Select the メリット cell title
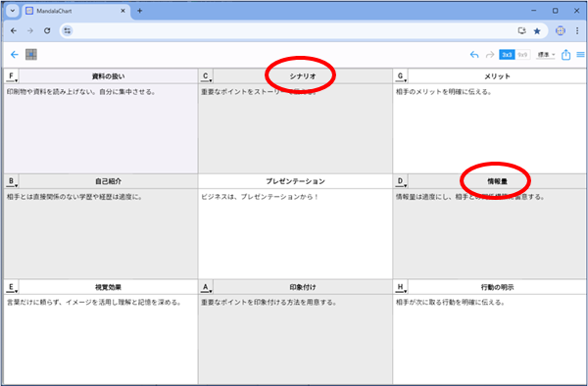Screen dimensions: 588x386 [x=497, y=76]
